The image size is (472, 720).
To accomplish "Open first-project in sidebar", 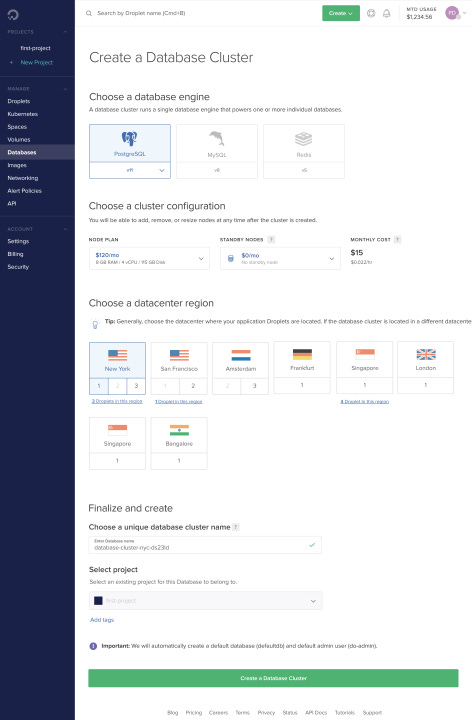I will [x=35, y=48].
